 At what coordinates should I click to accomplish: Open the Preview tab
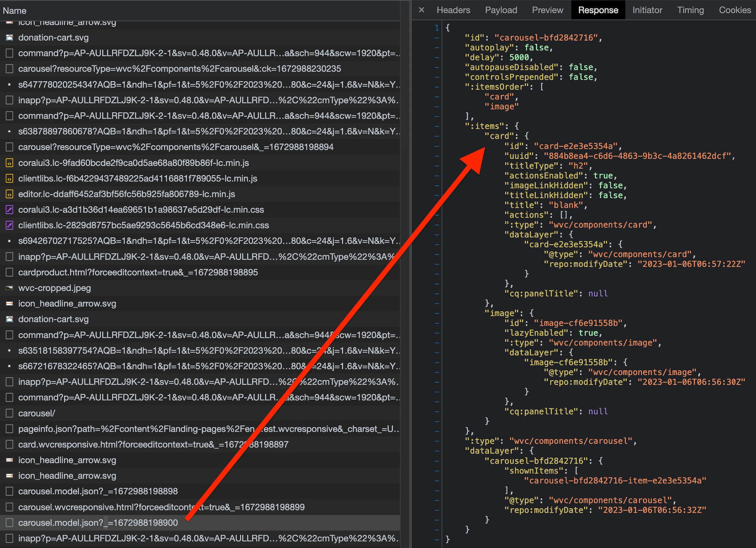click(547, 10)
